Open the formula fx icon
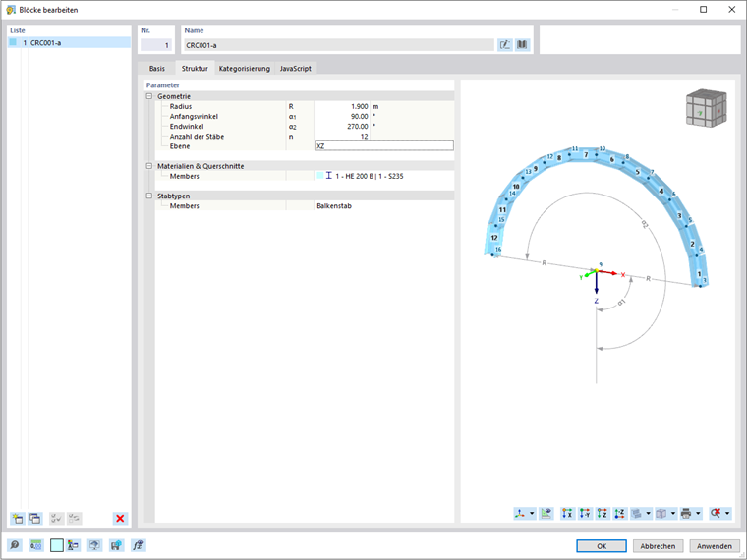Image resolution: width=747 pixels, height=560 pixels. [139, 545]
